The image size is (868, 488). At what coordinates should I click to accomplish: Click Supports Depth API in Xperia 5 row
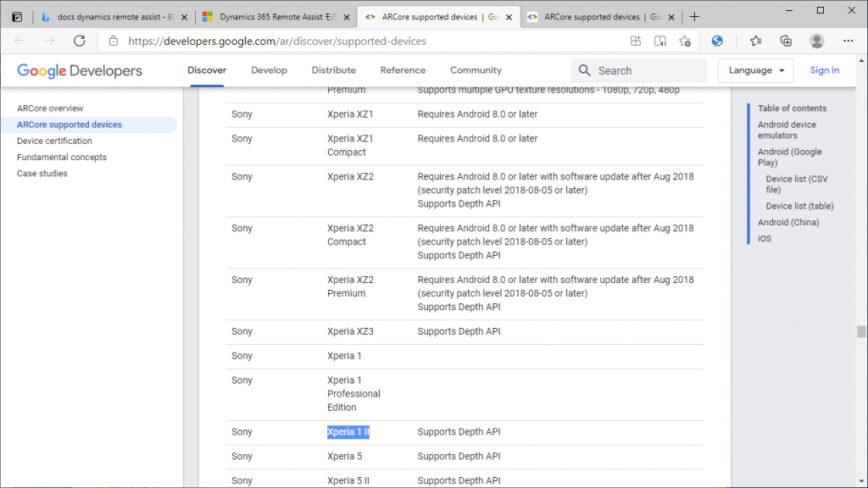pos(459,457)
